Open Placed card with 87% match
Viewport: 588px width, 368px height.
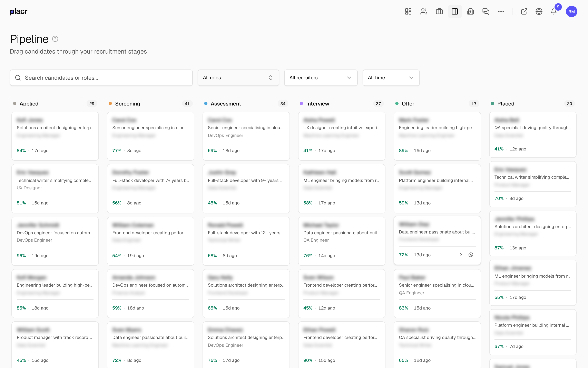click(533, 233)
